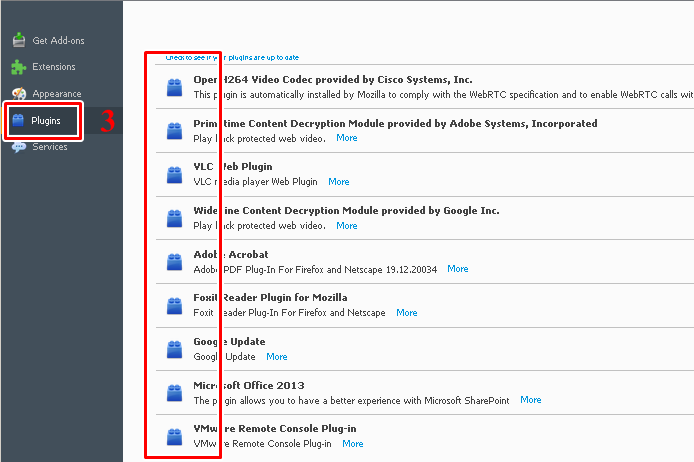The image size is (694, 462).
Task: Show More details for Google Update
Action: (x=277, y=356)
